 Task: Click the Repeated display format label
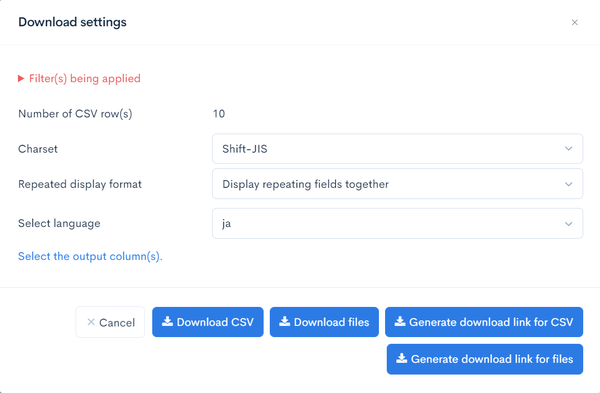80,184
